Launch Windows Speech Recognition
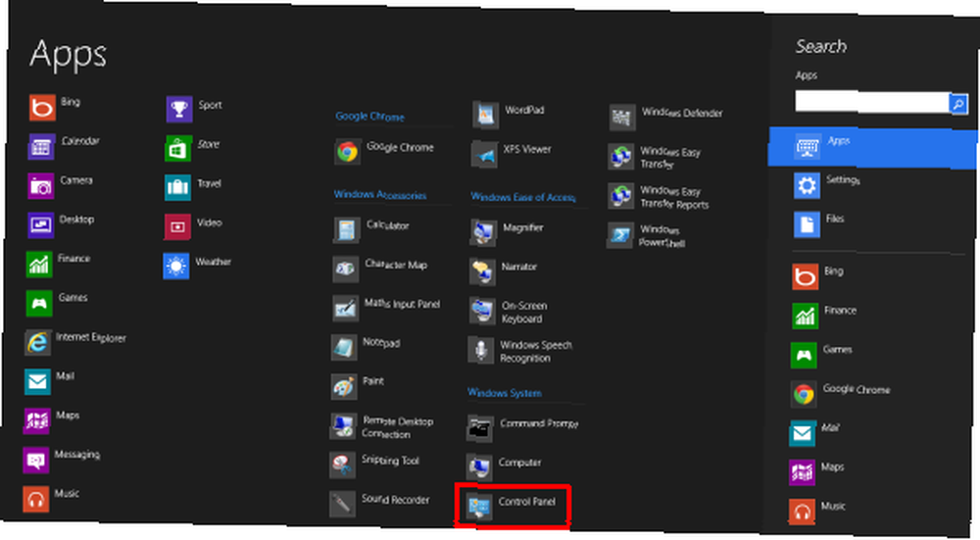Image resolution: width=980 pixels, height=540 pixels. tap(520, 351)
